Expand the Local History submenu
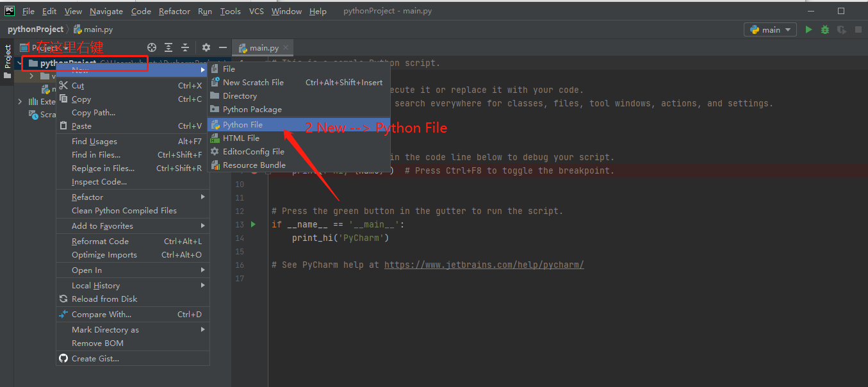The width and height of the screenshot is (868, 387). (x=133, y=285)
